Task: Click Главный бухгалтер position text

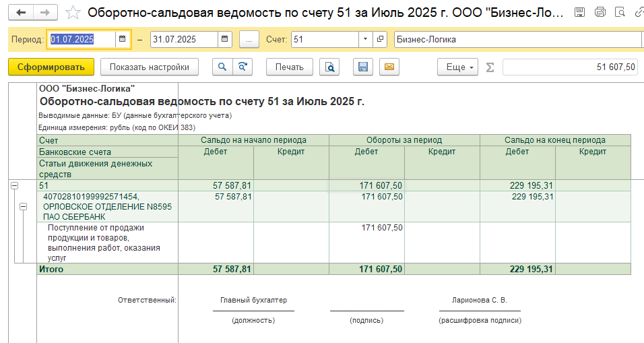Action: 253,301
